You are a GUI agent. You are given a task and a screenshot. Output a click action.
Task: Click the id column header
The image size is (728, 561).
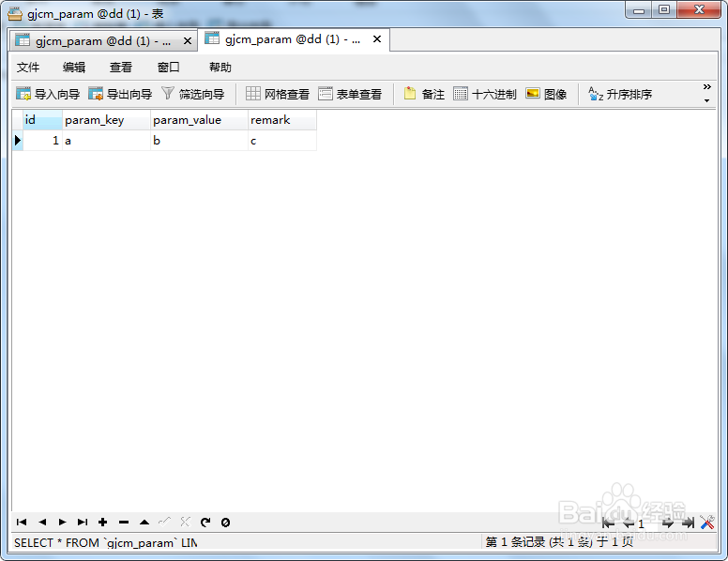coord(43,120)
